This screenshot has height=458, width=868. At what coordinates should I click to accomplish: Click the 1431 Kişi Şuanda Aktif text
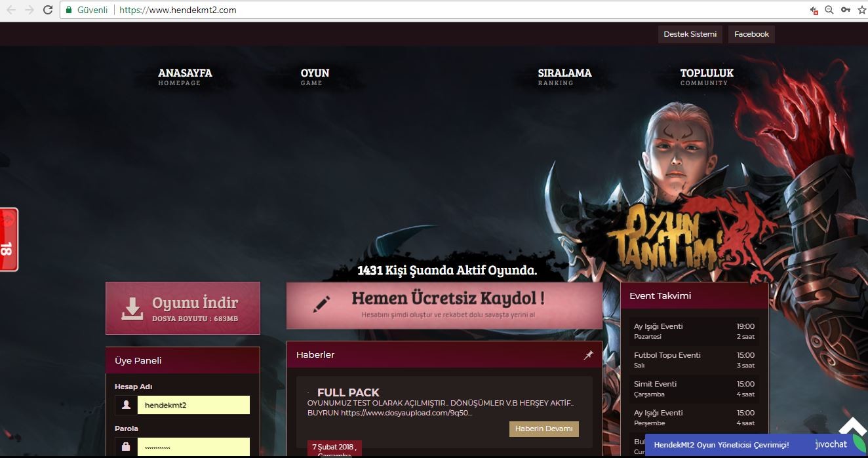(447, 270)
